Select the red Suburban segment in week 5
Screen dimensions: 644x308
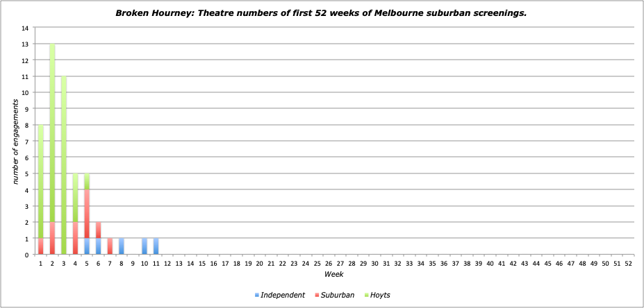tap(87, 214)
